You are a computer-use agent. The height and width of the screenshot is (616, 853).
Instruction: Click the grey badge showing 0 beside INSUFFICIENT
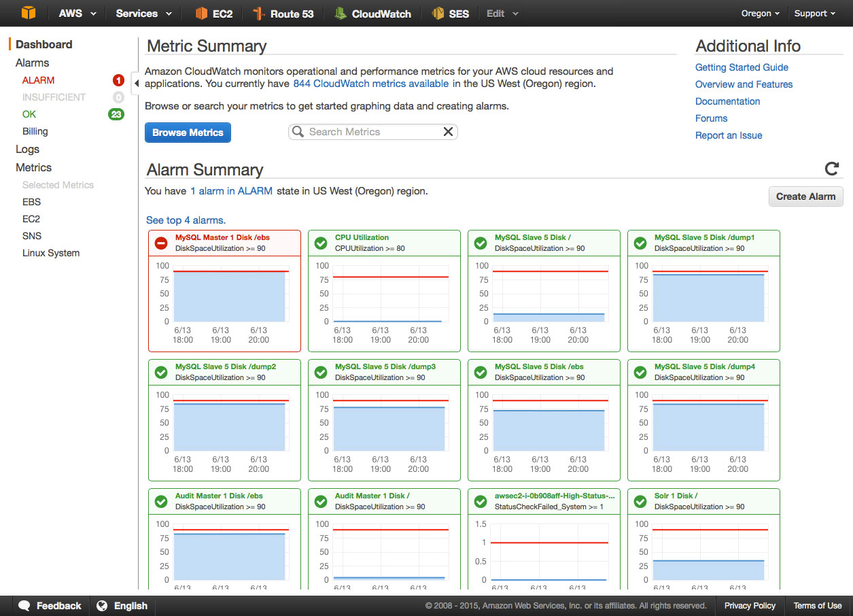pos(118,97)
